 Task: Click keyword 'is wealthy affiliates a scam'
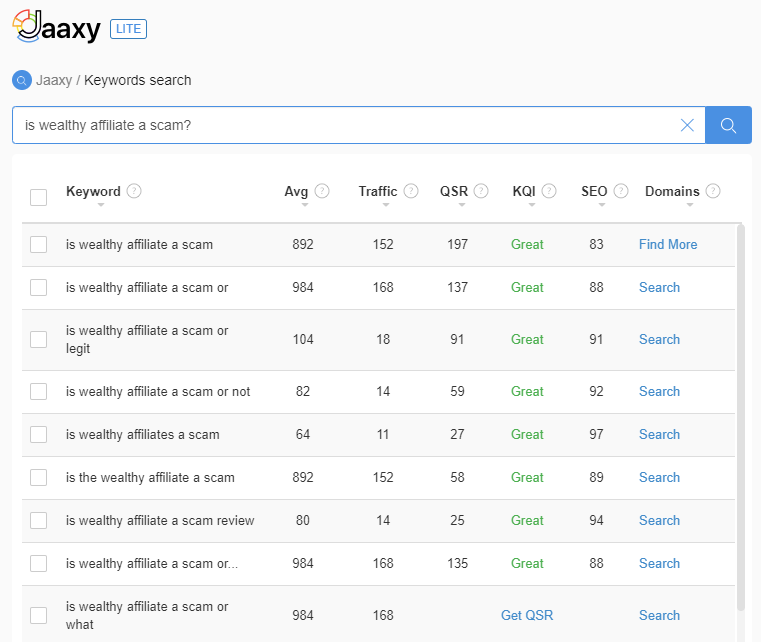[143, 435]
